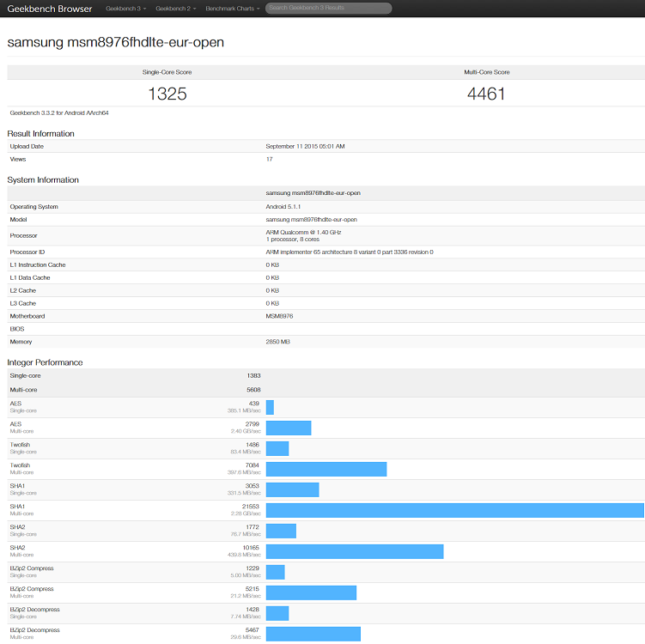Select the Multi-Core Score value 4461

point(486,94)
